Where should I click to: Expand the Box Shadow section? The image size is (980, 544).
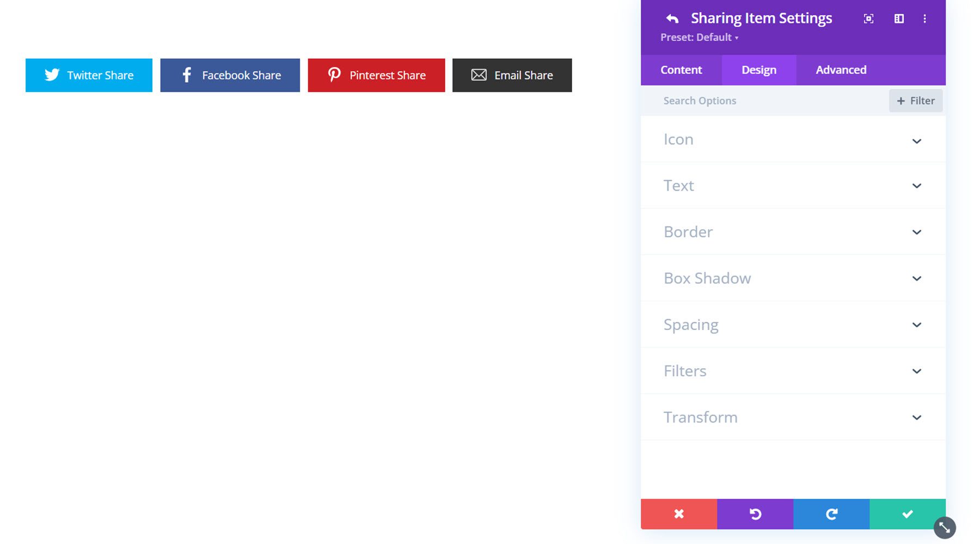pyautogui.click(x=793, y=278)
